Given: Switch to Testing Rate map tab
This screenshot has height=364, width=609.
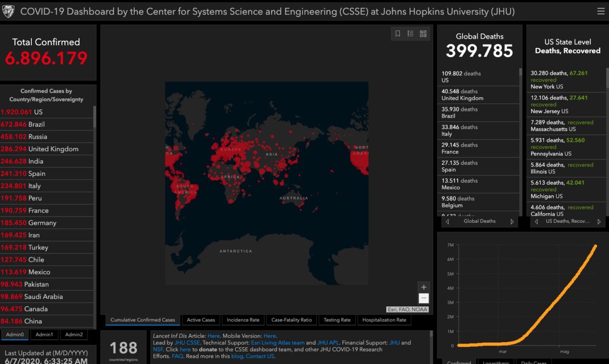Looking at the screenshot, I should point(337,320).
